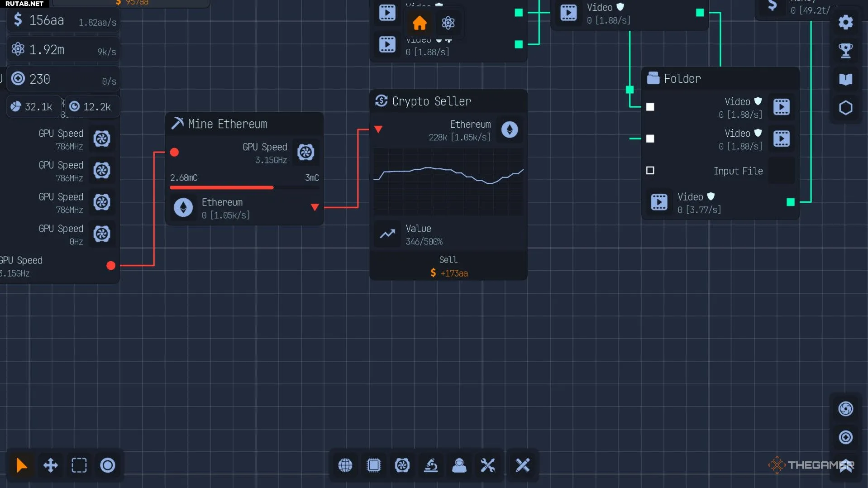Image resolution: width=868 pixels, height=488 pixels.
Task: Click the orange home icon
Action: tap(420, 23)
